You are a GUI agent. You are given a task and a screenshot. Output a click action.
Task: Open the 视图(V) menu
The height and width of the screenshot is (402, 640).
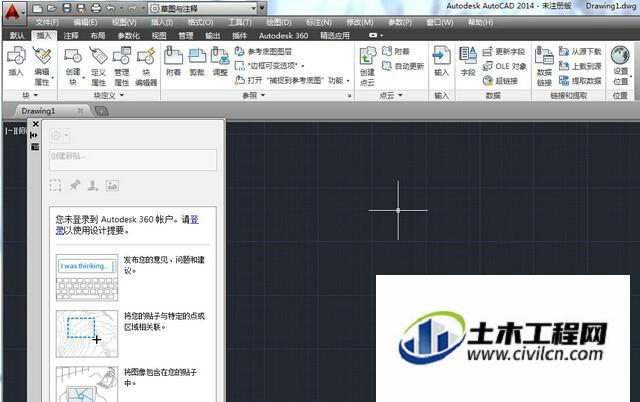tap(124, 22)
